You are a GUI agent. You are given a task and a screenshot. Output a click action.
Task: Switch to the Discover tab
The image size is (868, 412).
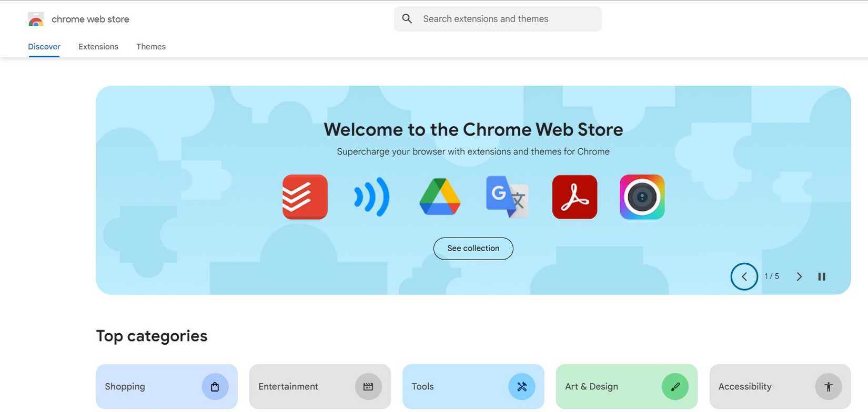pos(44,47)
